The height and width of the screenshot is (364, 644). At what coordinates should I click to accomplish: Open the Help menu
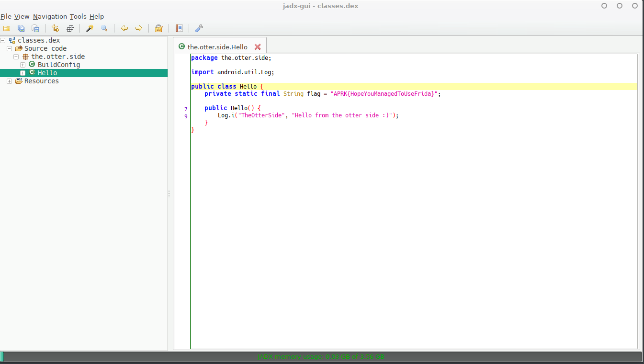(97, 16)
